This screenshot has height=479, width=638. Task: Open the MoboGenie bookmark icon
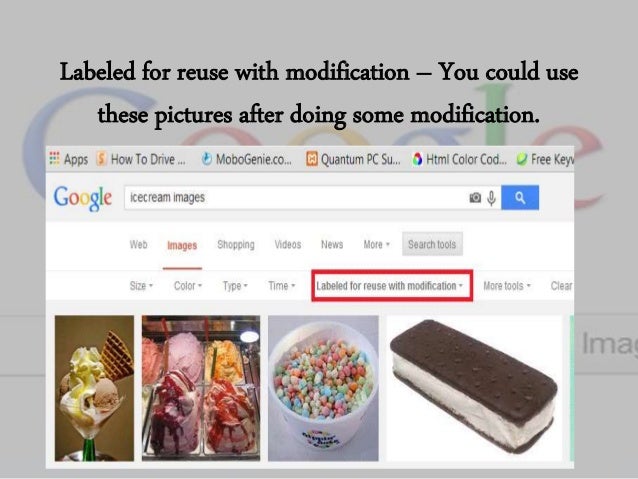(x=207, y=159)
